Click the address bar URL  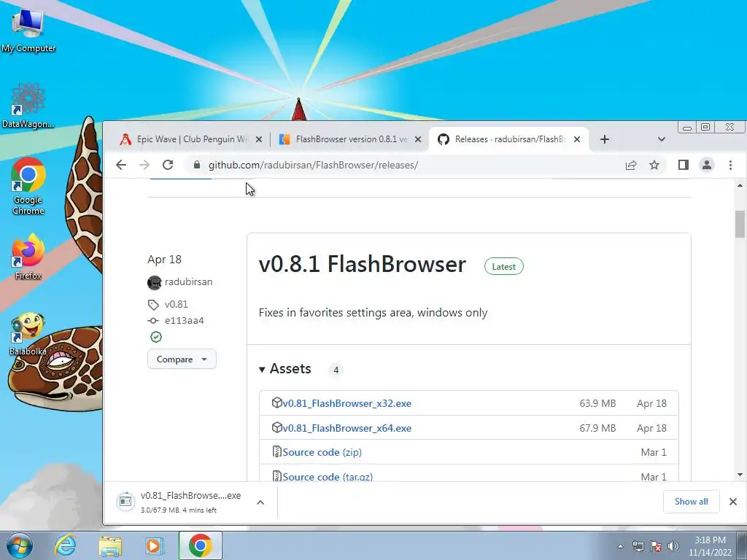tap(313, 165)
